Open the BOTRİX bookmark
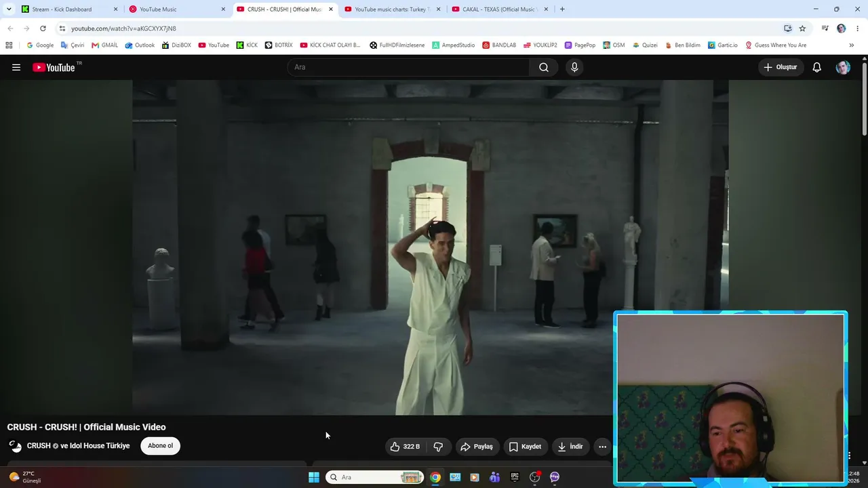Viewport: 868px width, 488px height. [x=279, y=45]
